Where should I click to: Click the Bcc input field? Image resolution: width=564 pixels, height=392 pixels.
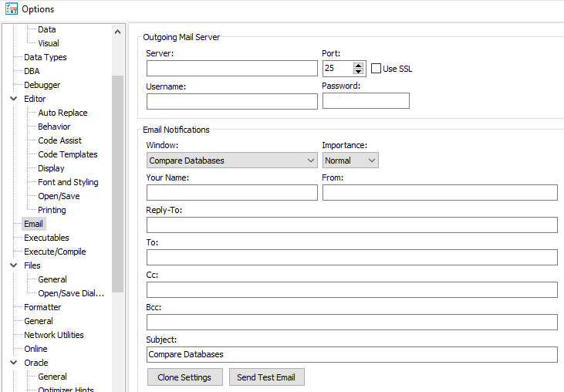click(352, 322)
